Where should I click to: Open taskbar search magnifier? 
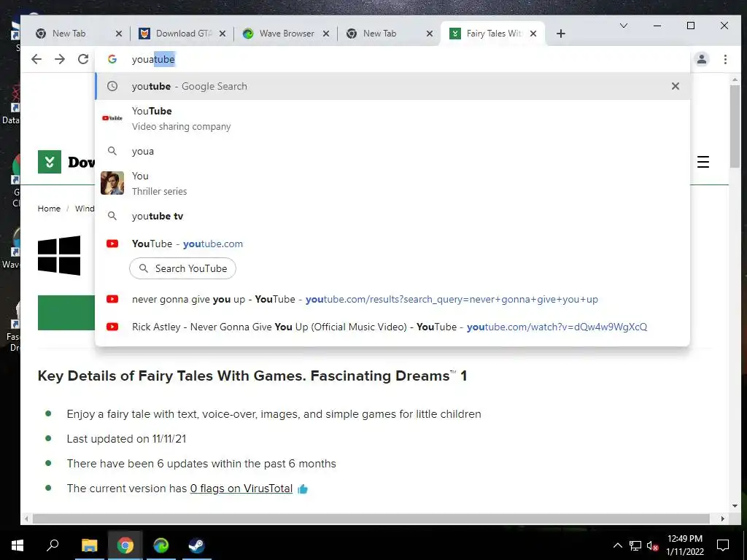(53, 545)
